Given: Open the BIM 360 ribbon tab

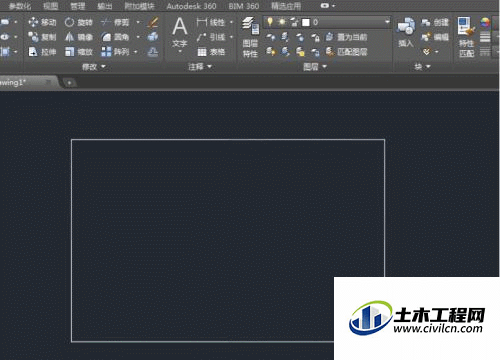Looking at the screenshot, I should pyautogui.click(x=244, y=6).
